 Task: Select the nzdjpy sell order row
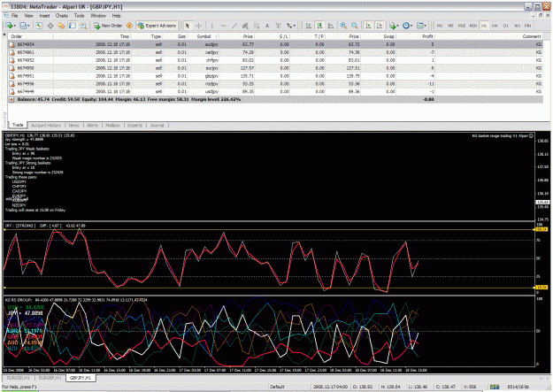pos(275,84)
